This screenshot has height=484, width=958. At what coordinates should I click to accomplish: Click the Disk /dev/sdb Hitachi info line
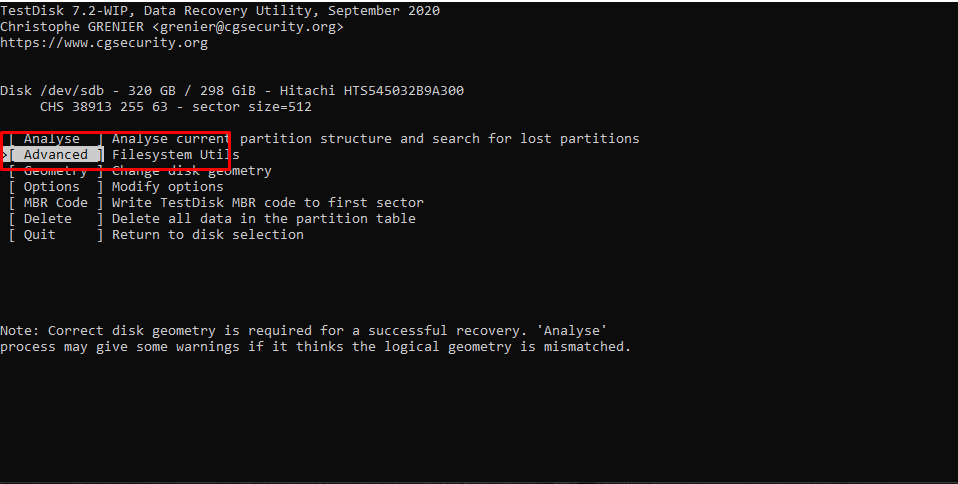tap(232, 91)
